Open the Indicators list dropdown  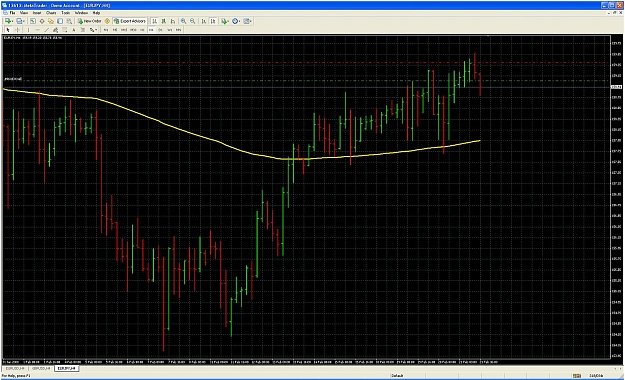(225, 21)
